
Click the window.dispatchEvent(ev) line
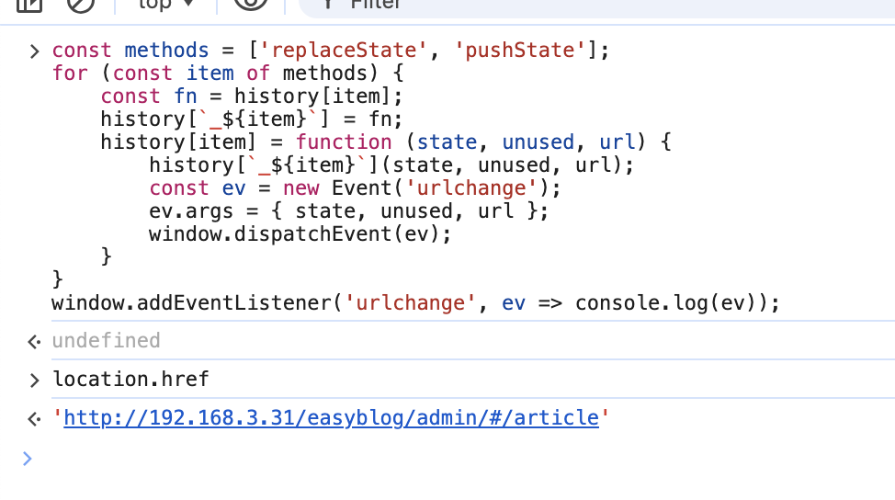tap(300, 234)
